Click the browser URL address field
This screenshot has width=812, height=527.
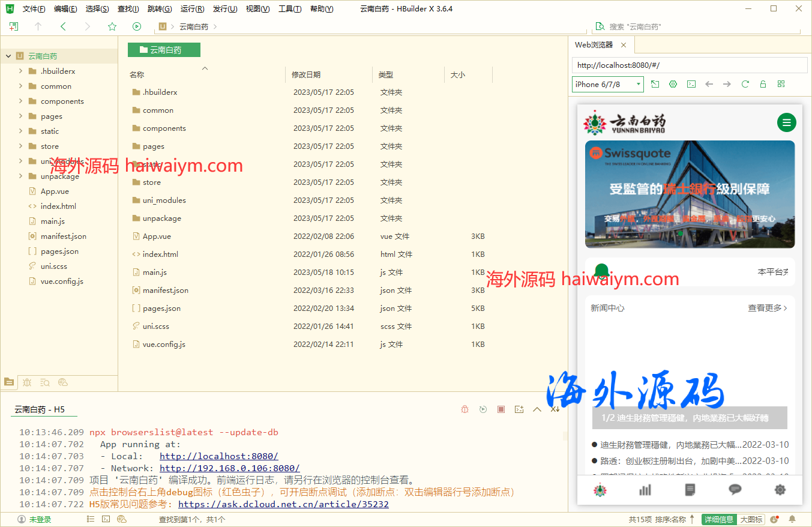tap(689, 65)
